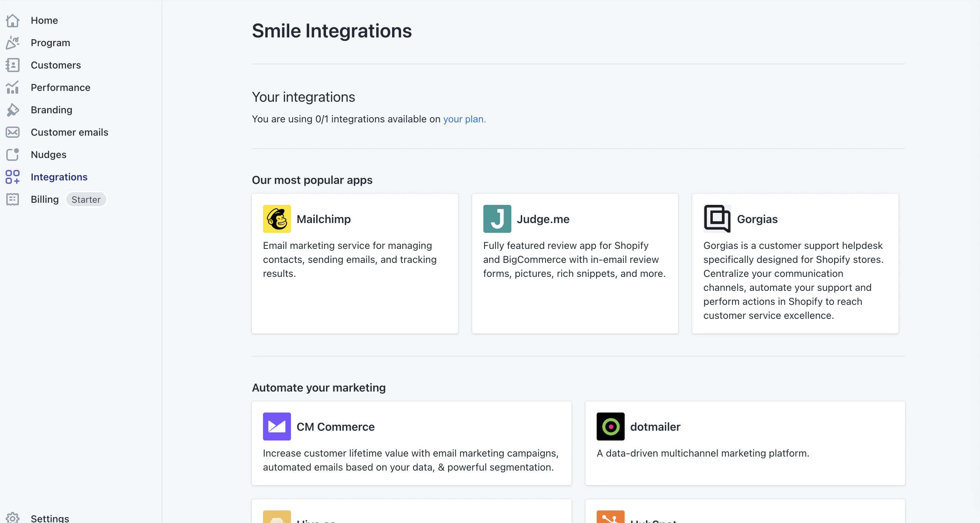Click the Judge.me J logo
The height and width of the screenshot is (523, 980).
497,219
